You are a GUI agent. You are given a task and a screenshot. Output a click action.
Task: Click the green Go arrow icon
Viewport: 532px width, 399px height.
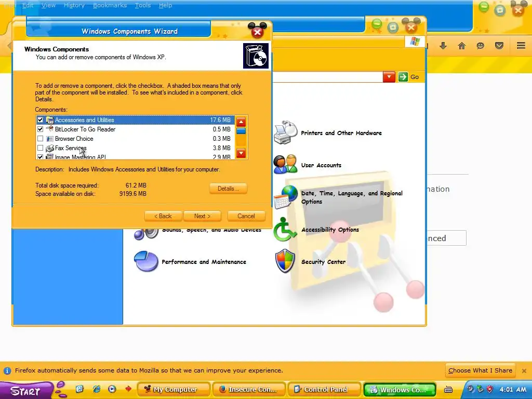pyautogui.click(x=403, y=77)
